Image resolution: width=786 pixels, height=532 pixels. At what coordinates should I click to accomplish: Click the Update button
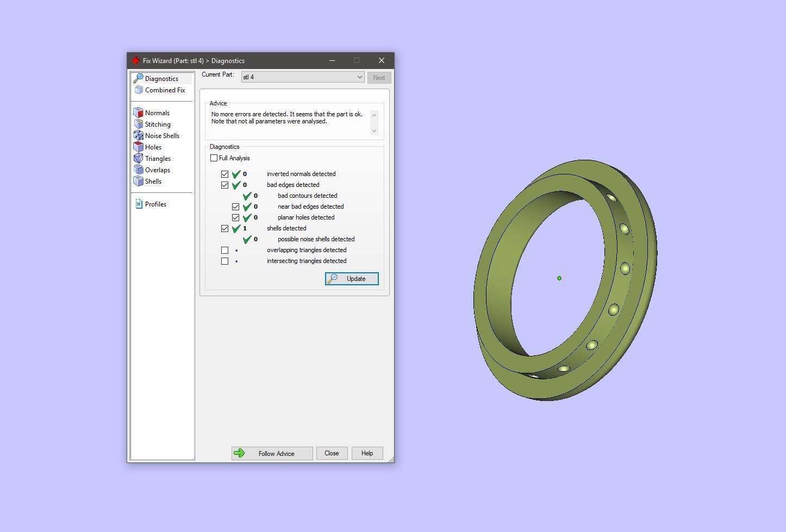point(352,279)
